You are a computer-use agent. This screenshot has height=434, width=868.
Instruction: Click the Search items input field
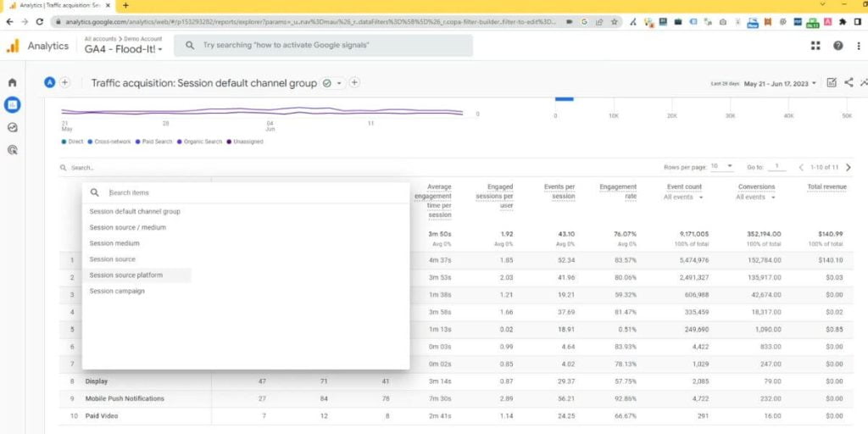coord(254,192)
